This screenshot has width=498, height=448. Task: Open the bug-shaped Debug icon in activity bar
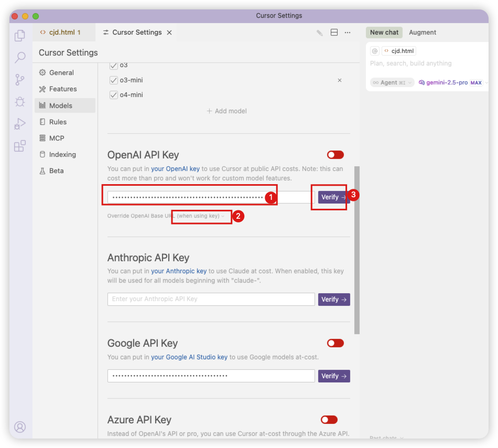(20, 102)
